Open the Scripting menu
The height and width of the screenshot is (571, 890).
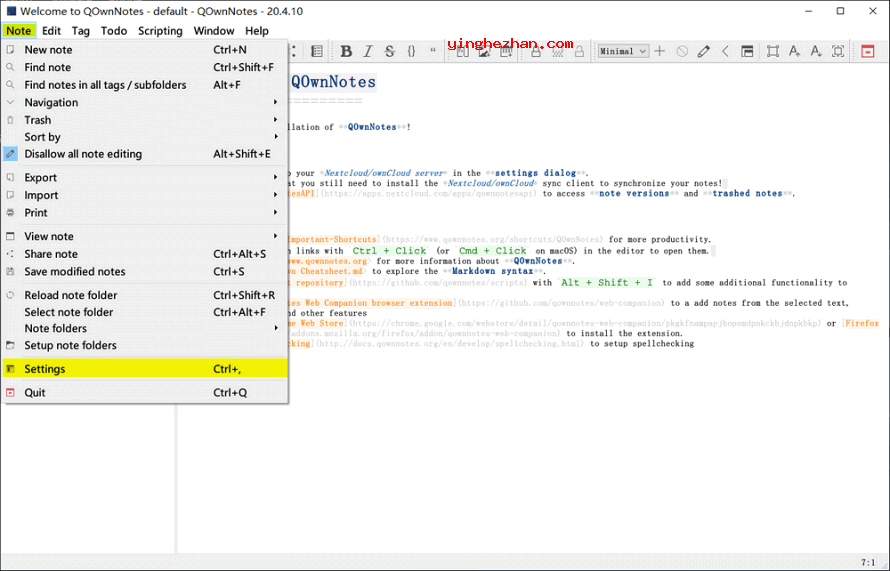tap(160, 31)
